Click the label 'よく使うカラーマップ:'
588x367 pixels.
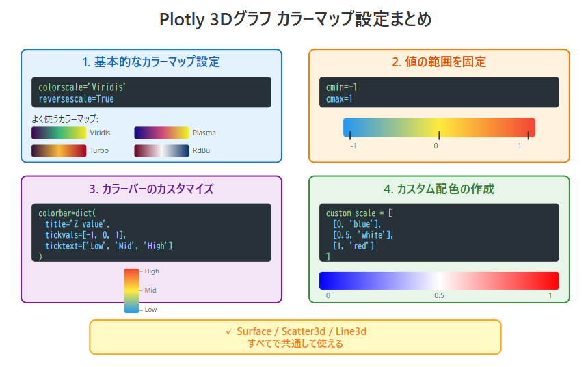pyautogui.click(x=65, y=119)
